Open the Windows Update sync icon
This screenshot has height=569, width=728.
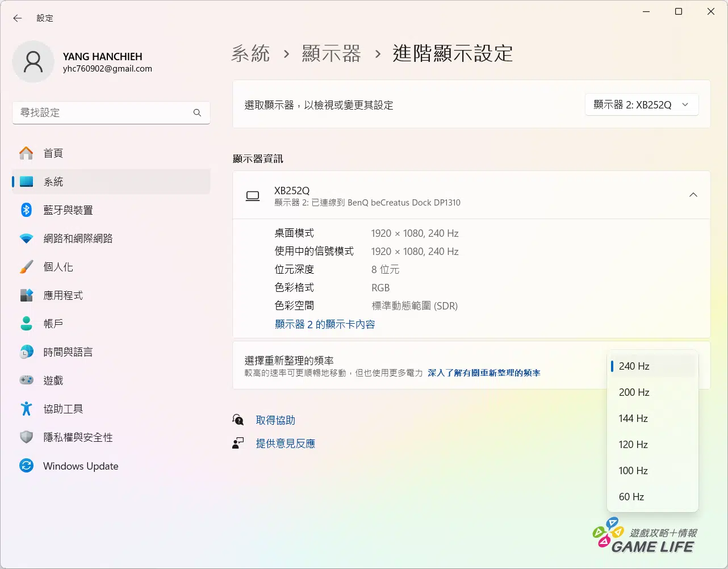tap(26, 466)
